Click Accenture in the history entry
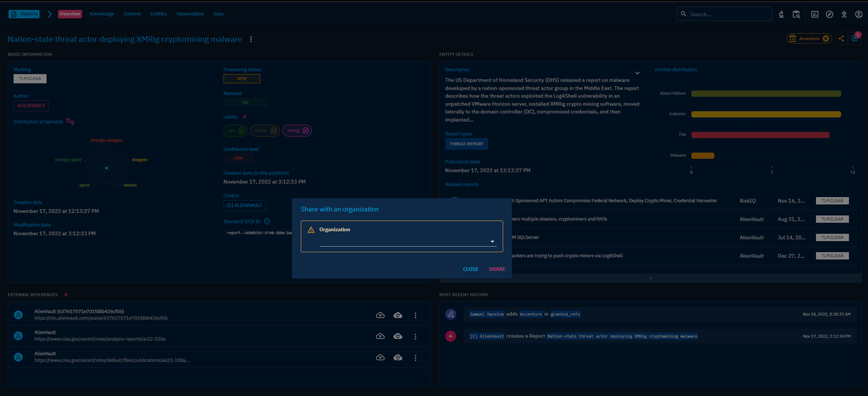 (530, 314)
